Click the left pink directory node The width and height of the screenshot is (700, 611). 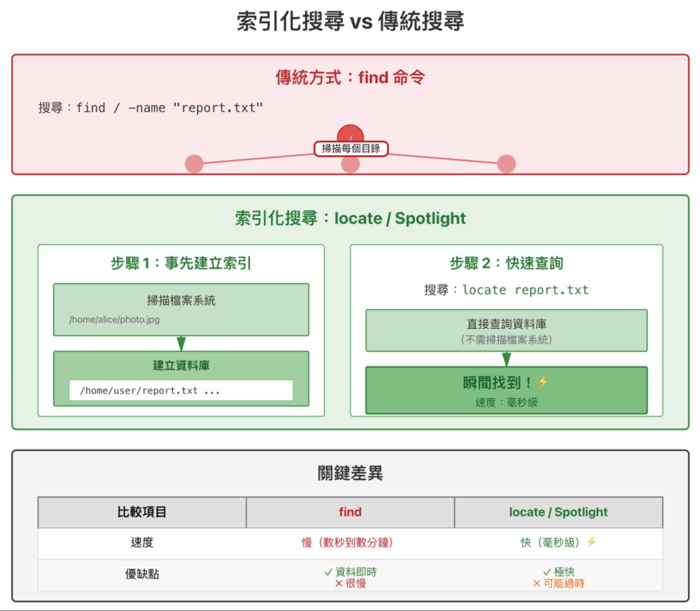(194, 164)
